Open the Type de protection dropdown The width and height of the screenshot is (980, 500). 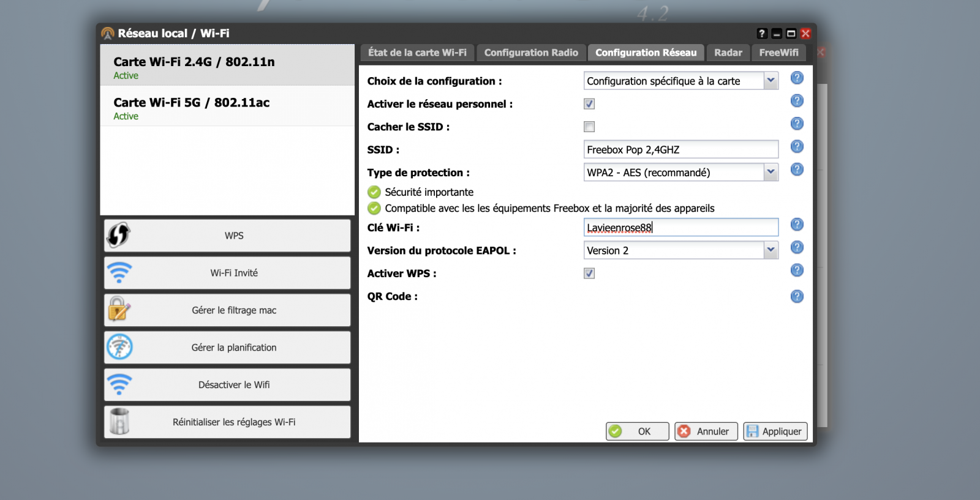click(x=771, y=173)
